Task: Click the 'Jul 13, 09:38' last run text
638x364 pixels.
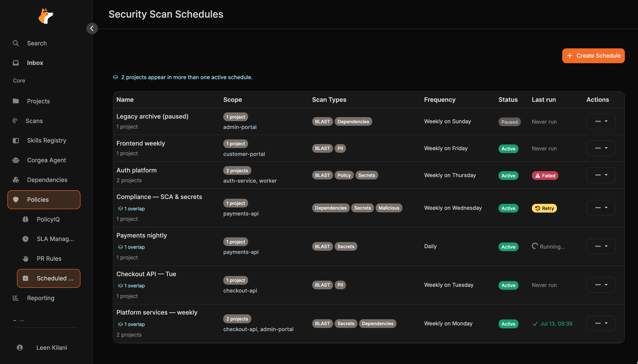Action: pyautogui.click(x=556, y=324)
